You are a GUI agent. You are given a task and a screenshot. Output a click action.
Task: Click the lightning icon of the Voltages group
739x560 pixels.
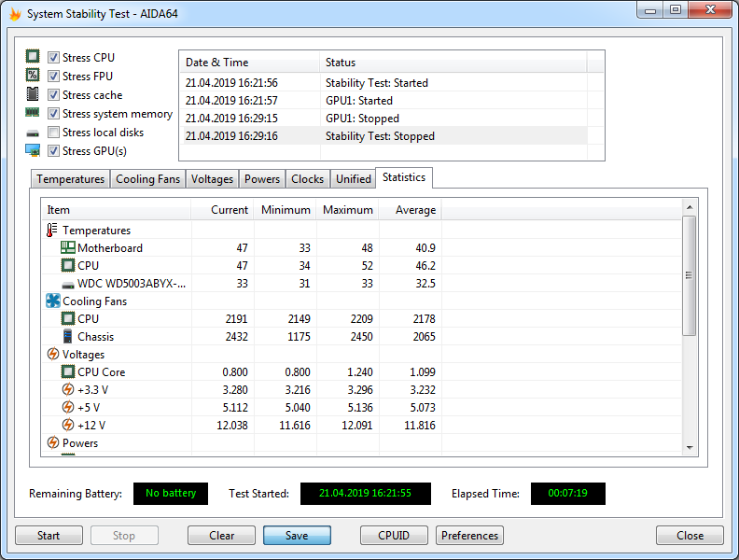[53, 354]
